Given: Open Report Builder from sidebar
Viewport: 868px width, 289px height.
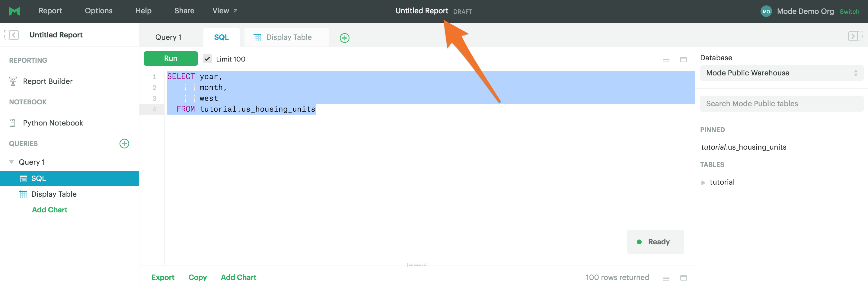Looking at the screenshot, I should click(47, 81).
